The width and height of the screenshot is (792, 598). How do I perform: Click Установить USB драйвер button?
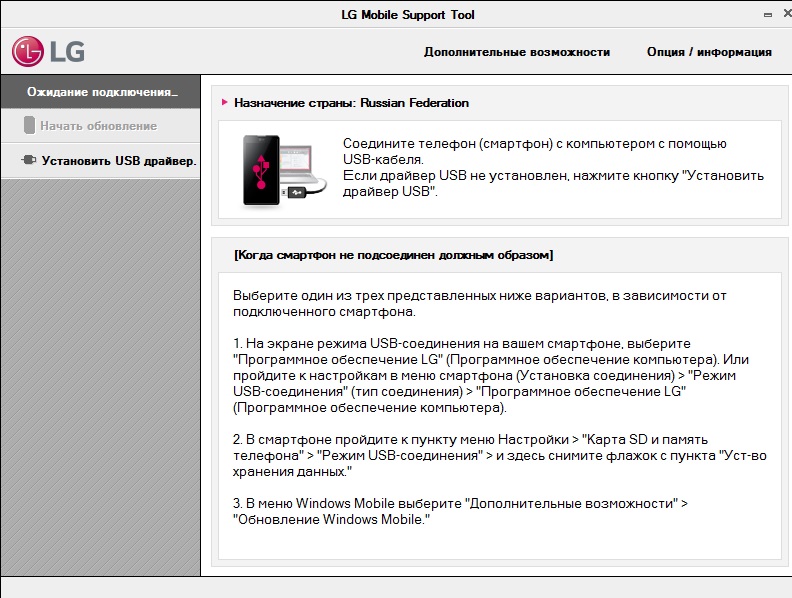101,161
